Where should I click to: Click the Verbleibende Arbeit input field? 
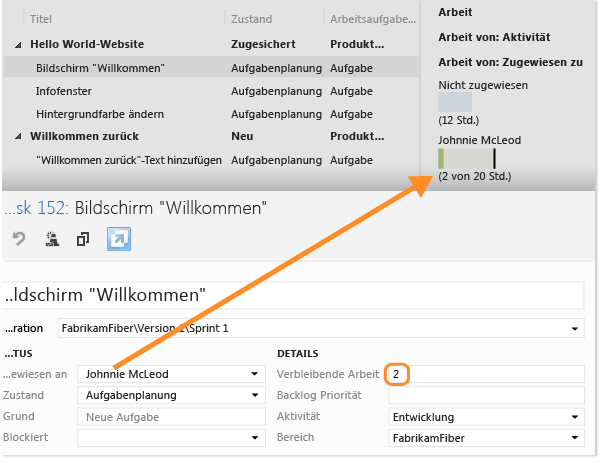coord(485,374)
